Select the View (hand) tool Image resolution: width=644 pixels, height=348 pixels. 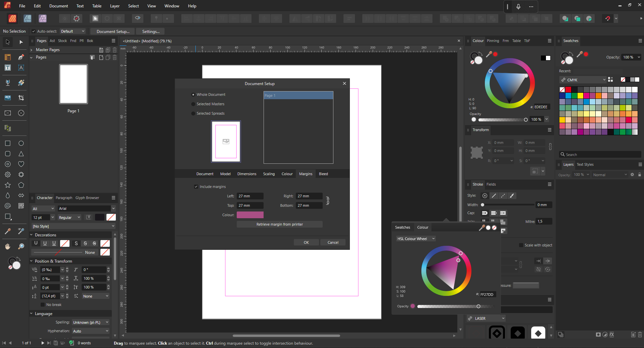coord(8,246)
